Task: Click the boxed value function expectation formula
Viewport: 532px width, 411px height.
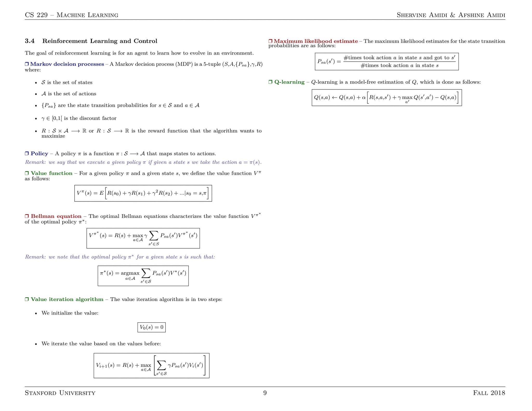Action: pos(143,193)
